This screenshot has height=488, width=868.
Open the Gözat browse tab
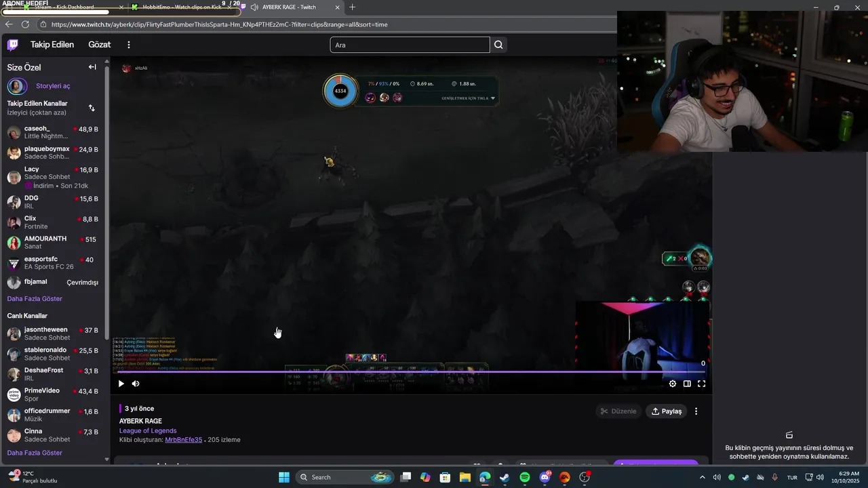(x=99, y=45)
